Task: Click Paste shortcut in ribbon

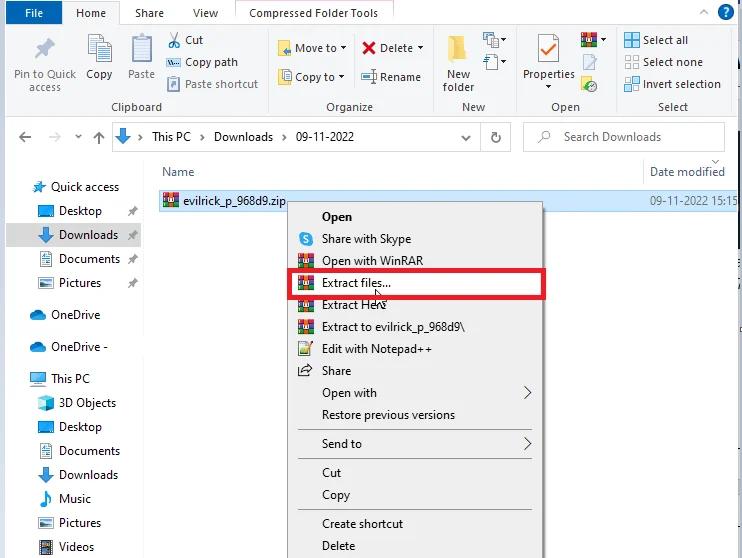Action: click(212, 84)
